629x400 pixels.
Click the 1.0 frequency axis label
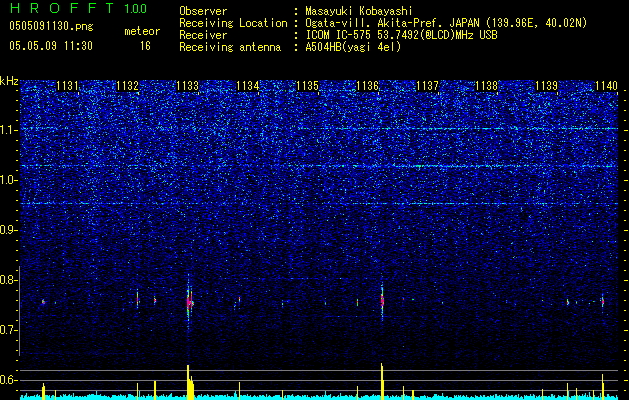[x=8, y=180]
